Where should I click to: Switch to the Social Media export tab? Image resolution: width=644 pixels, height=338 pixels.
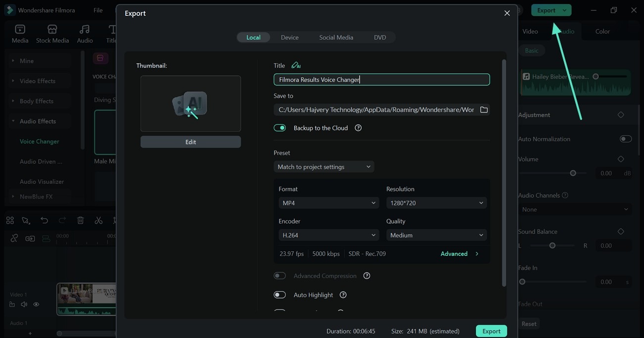pos(336,37)
